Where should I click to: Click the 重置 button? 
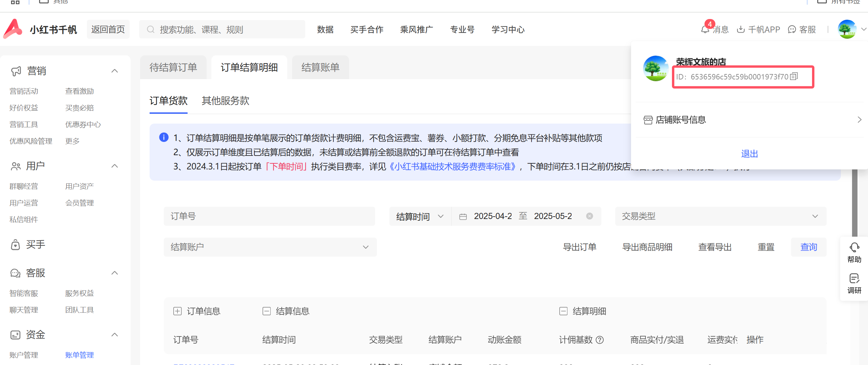[766, 247]
